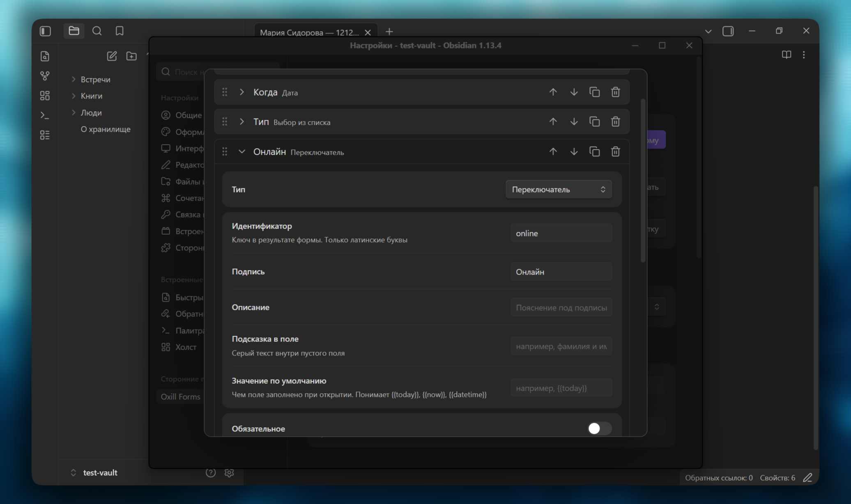Click the form editor scrollbar thumb
Viewport: 851px width, 504px height.
pos(643,181)
